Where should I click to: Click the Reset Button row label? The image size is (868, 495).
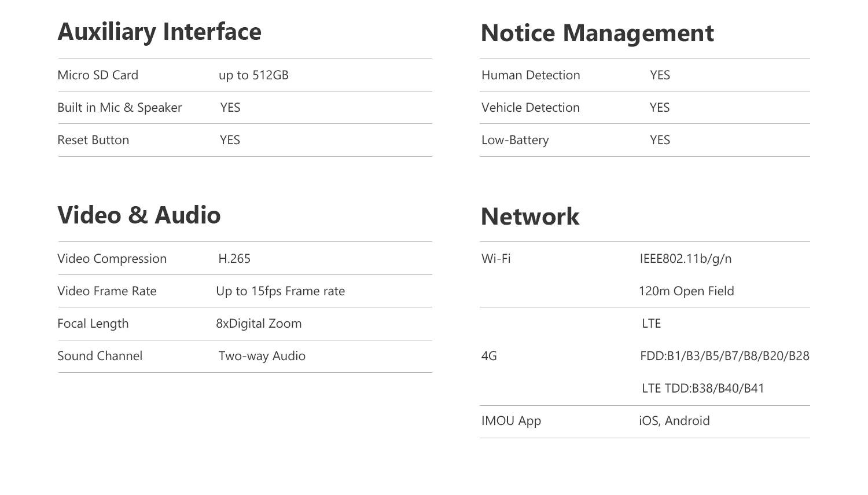click(93, 140)
